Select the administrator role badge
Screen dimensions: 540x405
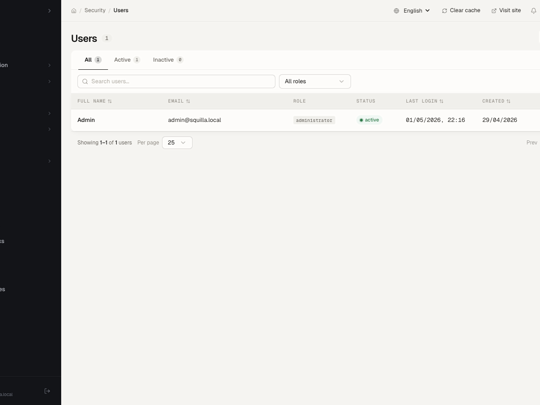(314, 120)
